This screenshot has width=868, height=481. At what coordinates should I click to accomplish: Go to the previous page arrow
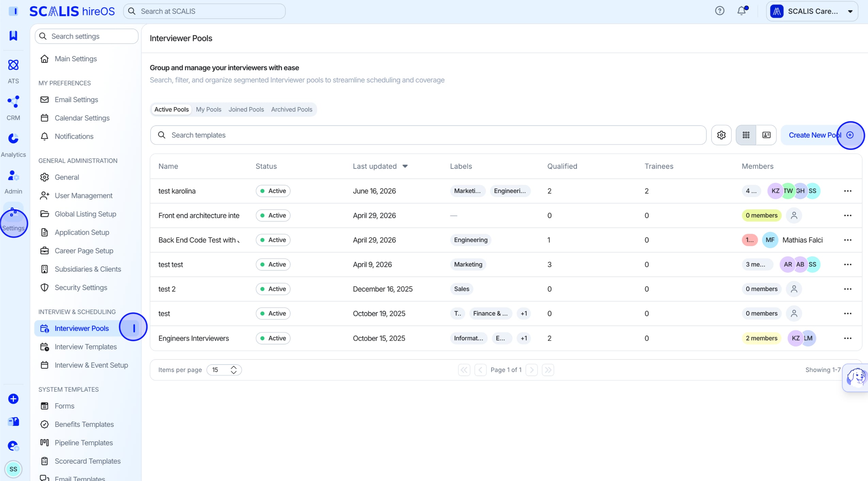pos(480,370)
